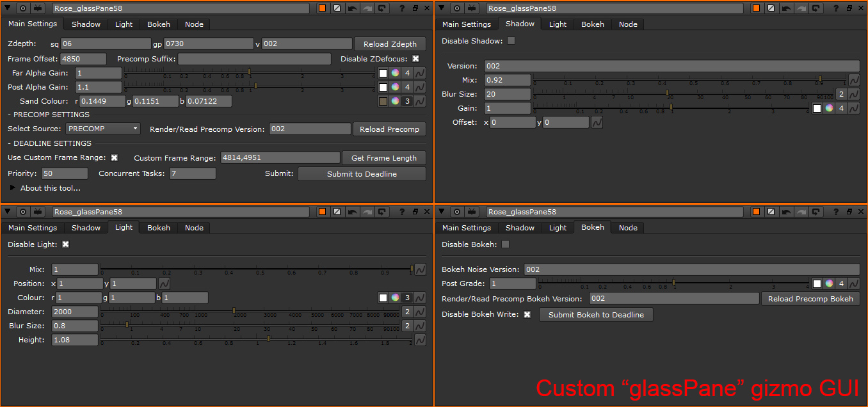Open help icon in the Main Settings panel header
This screenshot has width=868, height=407.
tap(401, 8)
